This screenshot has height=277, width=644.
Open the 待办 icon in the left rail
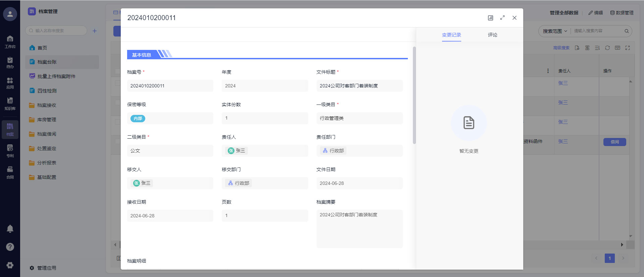[10, 62]
